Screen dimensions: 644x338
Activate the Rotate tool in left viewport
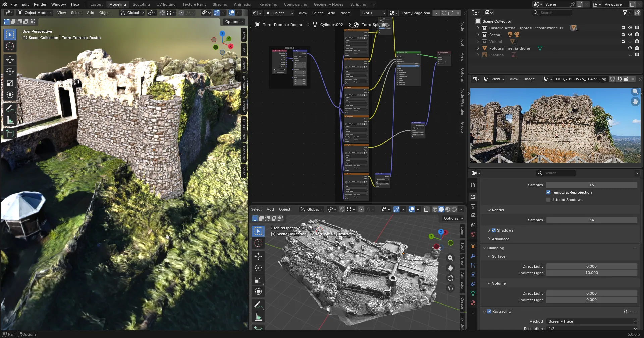[x=10, y=71]
